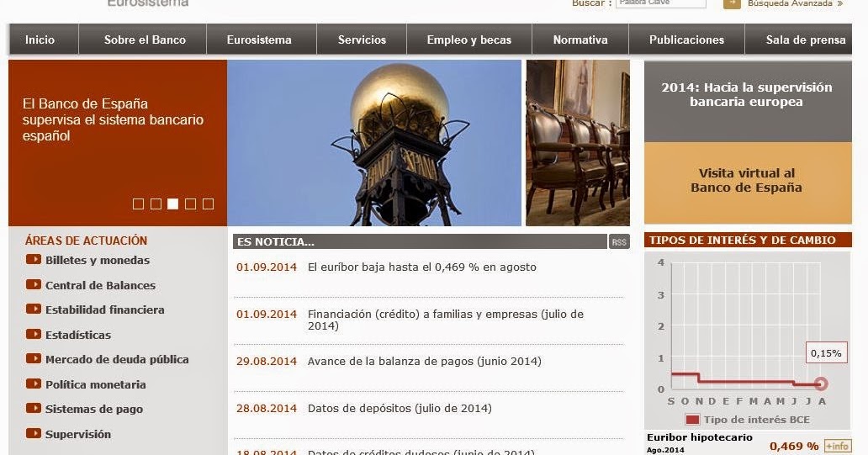868x455 pixels.
Task: Open the Supervisión link
Action: pos(78,435)
